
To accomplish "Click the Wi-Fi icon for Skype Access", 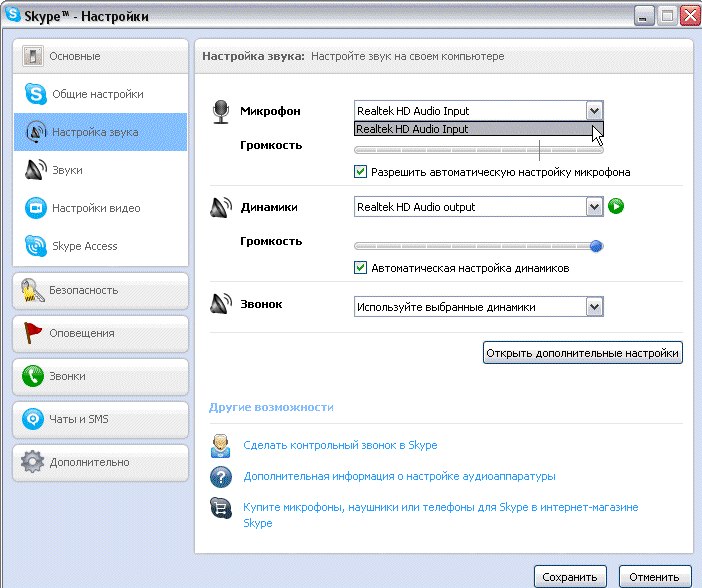I will [x=35, y=246].
